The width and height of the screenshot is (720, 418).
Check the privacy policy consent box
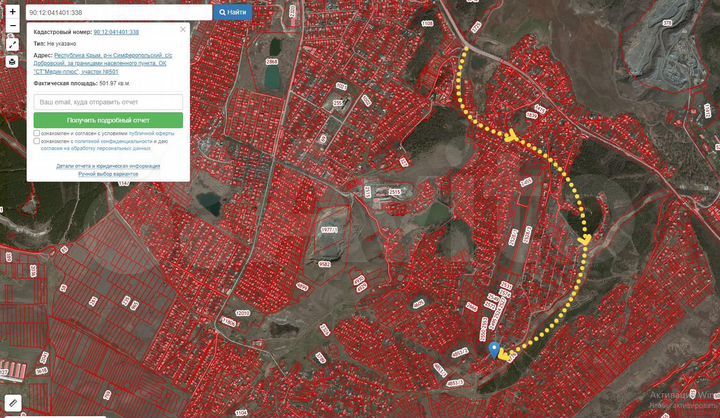tap(36, 141)
